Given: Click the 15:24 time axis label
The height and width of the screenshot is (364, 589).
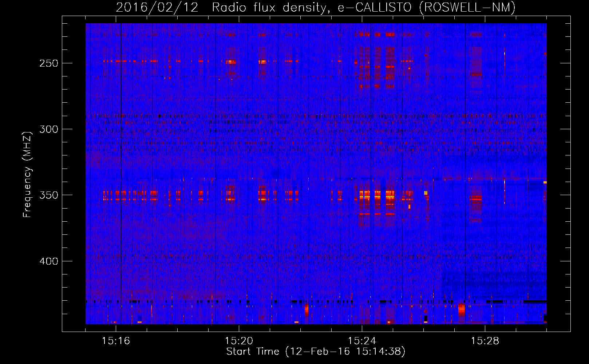Looking at the screenshot, I should (x=362, y=341).
